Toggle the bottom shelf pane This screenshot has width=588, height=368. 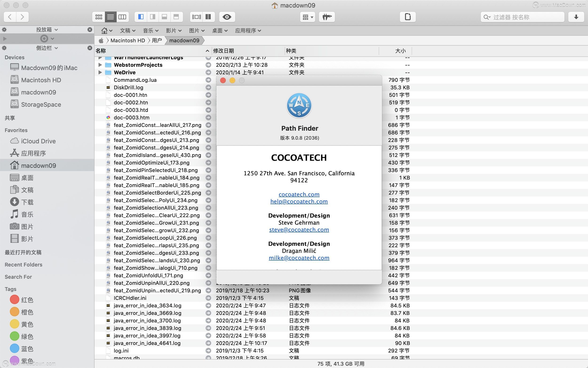(164, 17)
